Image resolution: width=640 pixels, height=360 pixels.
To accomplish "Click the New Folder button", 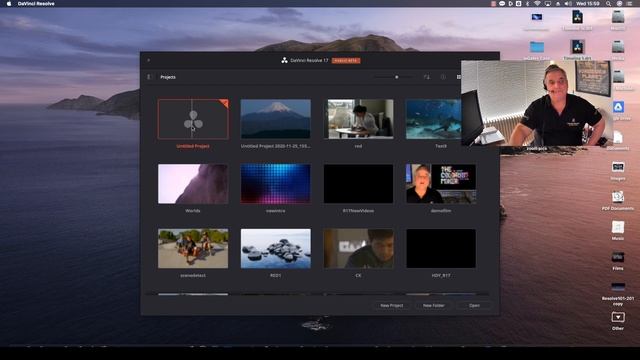I will point(433,305).
